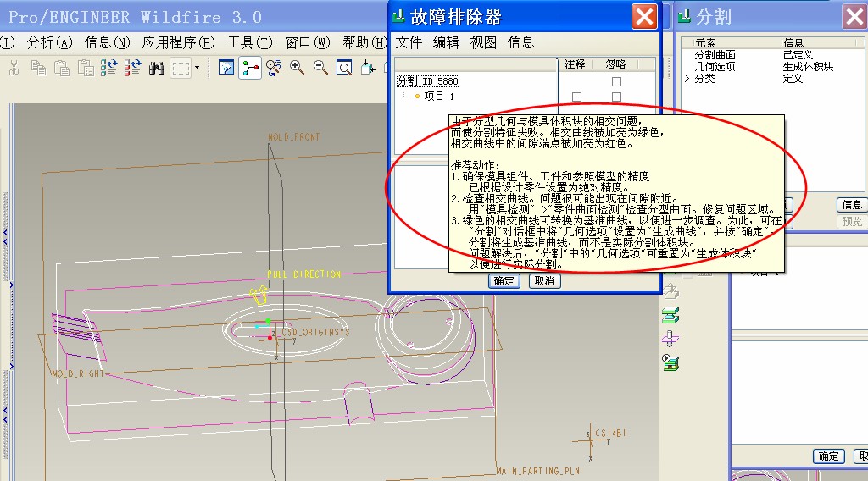Open the 帮助(H) menu

(364, 42)
